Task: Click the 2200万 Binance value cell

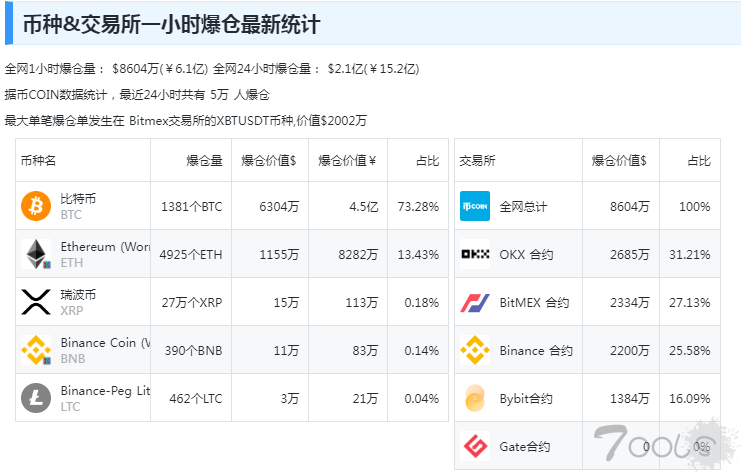Action: pyautogui.click(x=629, y=351)
